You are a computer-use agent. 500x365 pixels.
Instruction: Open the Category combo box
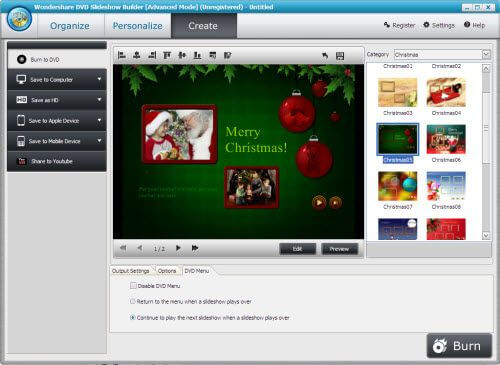point(442,54)
